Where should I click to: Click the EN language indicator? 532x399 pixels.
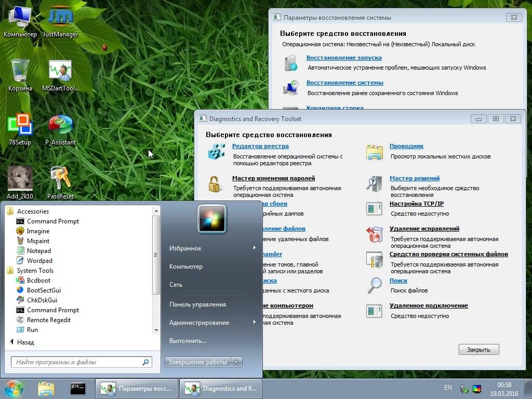(448, 388)
